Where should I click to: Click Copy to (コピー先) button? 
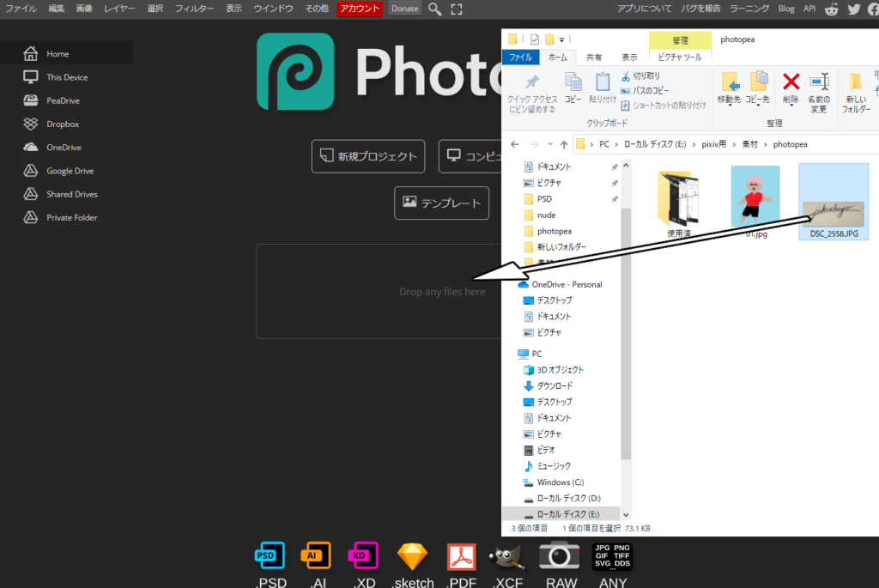tap(757, 88)
